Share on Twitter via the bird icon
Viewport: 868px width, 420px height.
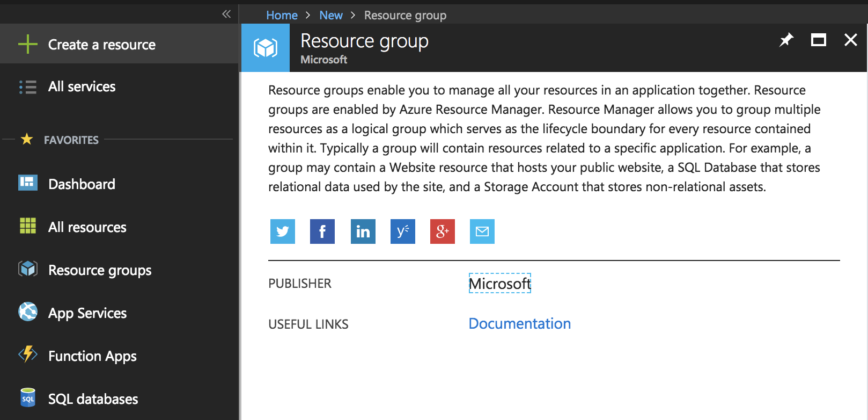point(283,231)
